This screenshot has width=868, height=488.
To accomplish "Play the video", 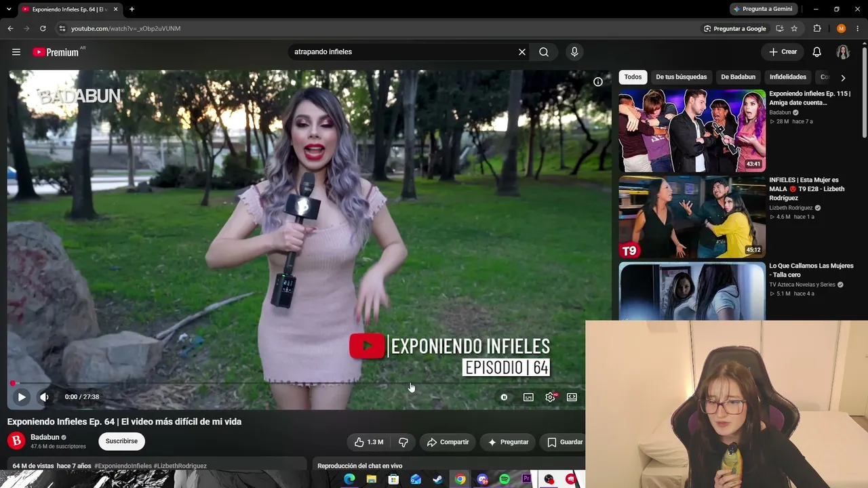I will 22,397.
